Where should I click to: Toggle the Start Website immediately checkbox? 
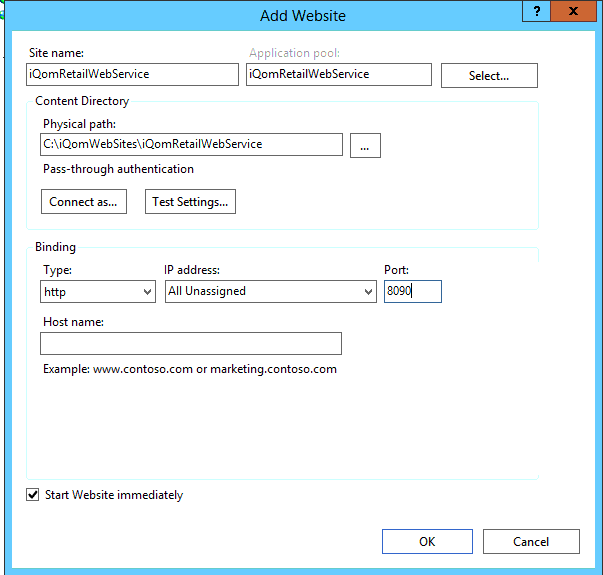(x=33, y=495)
